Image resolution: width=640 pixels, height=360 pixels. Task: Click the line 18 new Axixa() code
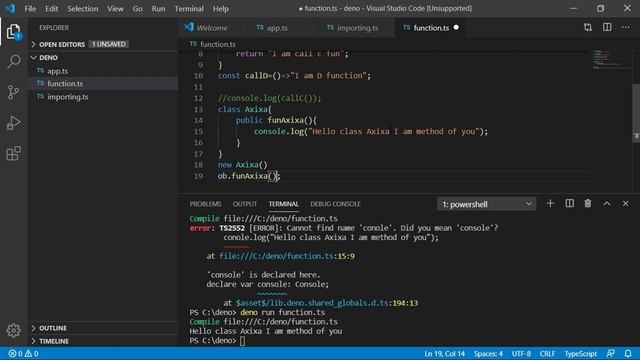(242, 164)
